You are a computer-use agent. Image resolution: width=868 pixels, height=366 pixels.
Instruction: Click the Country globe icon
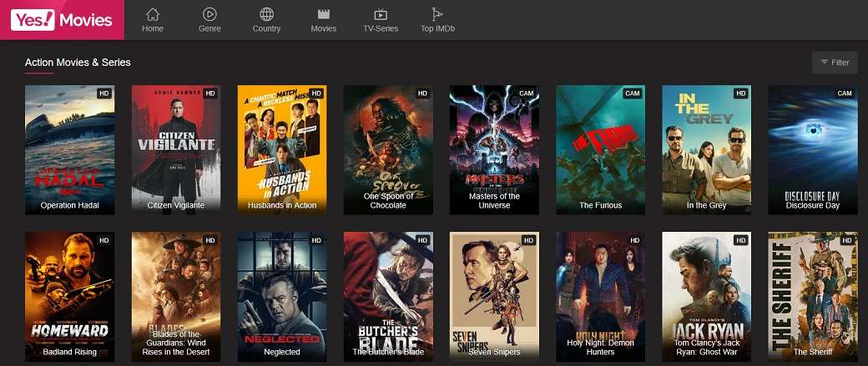click(267, 14)
